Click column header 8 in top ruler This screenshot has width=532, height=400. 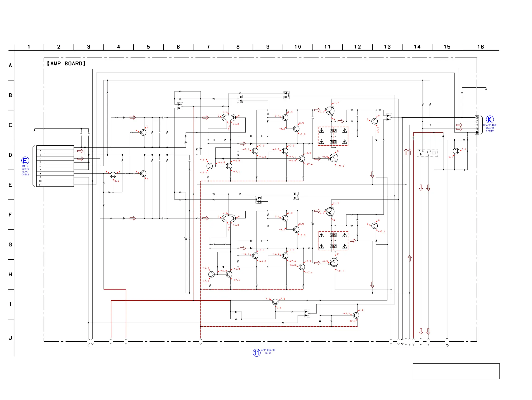click(x=238, y=47)
